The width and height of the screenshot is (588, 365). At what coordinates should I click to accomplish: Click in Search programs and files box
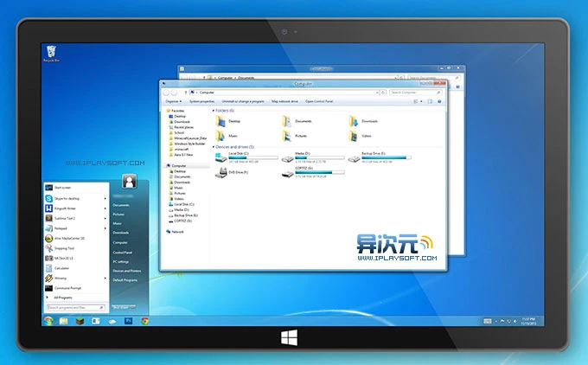[75, 308]
